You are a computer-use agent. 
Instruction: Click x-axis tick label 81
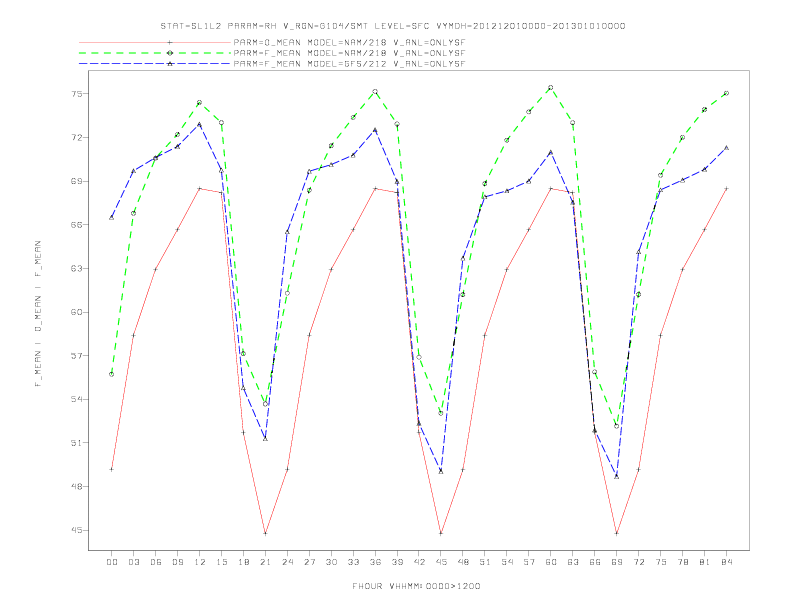[x=705, y=562]
